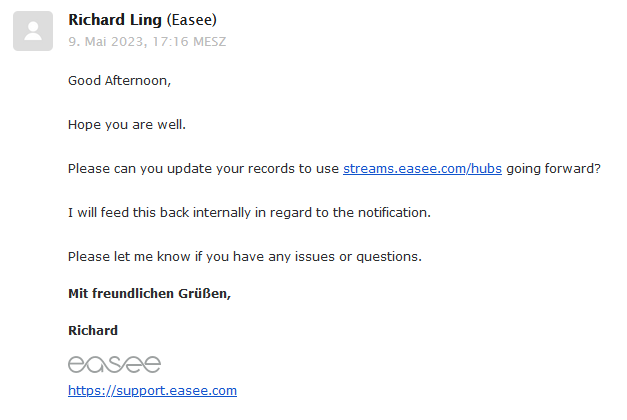627x420 pixels.
Task: Click the easee logo in signature
Action: point(114,364)
